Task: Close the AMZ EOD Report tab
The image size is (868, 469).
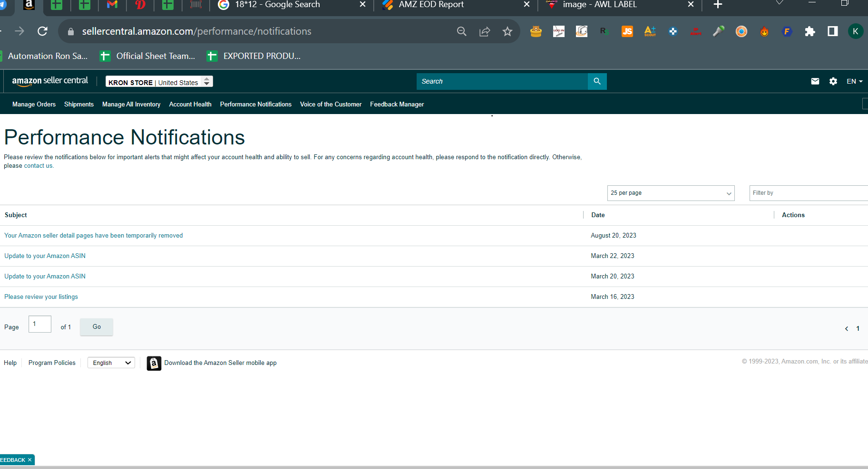Action: click(527, 4)
